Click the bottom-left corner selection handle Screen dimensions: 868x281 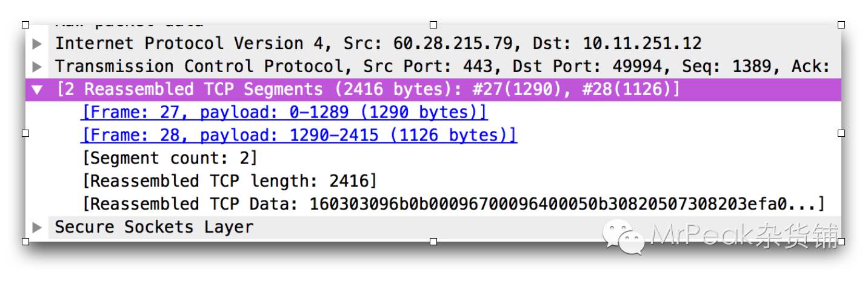tap(25, 242)
